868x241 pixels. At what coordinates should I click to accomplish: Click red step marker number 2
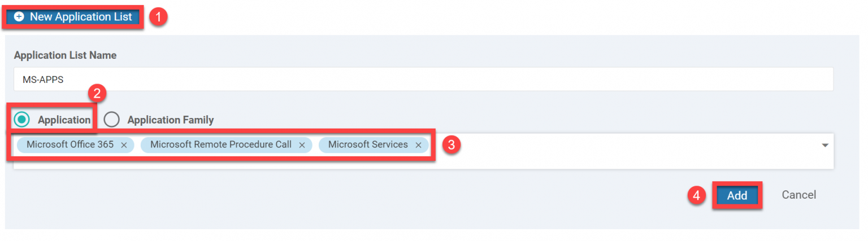(x=97, y=94)
